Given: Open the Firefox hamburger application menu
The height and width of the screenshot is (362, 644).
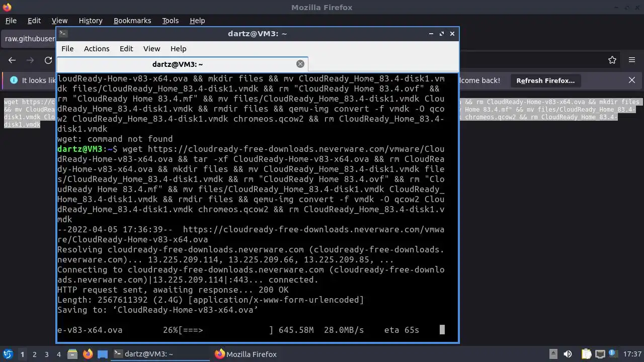Looking at the screenshot, I should point(632,60).
